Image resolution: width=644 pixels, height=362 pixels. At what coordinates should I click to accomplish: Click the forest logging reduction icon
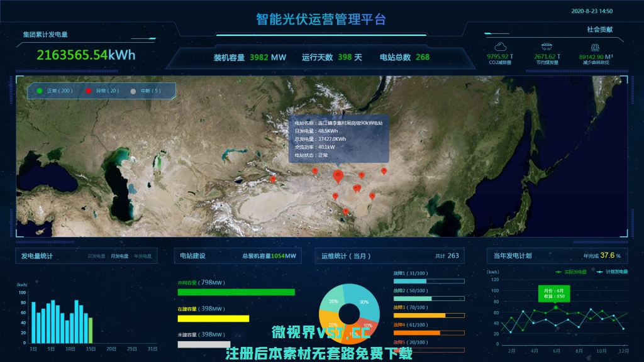(595, 47)
